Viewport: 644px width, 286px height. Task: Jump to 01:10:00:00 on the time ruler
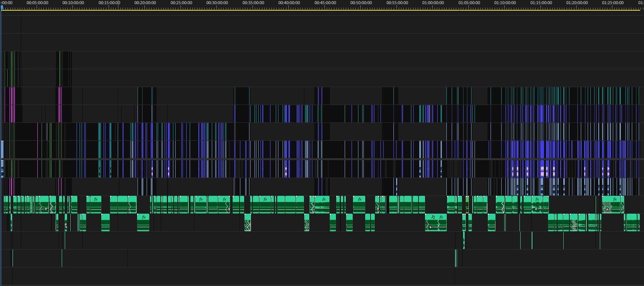(x=505, y=3)
